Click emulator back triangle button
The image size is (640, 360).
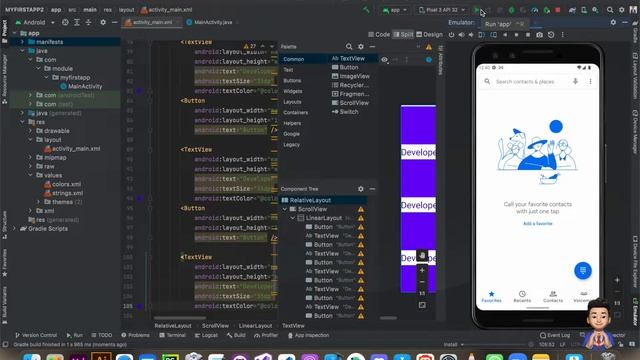click(x=505, y=35)
